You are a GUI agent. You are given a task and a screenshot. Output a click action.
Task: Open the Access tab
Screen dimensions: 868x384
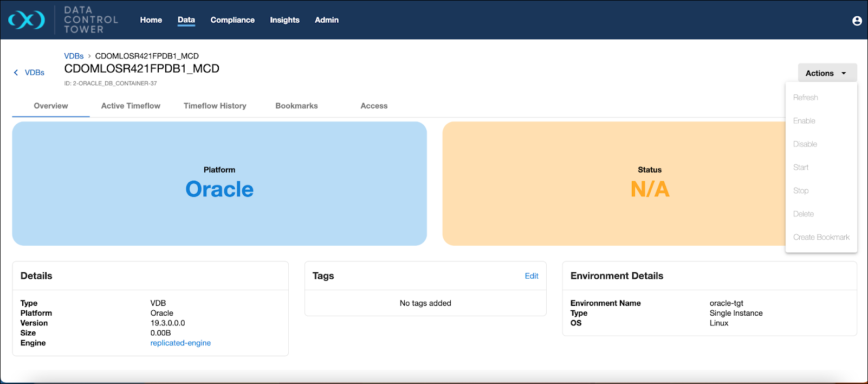coord(374,106)
